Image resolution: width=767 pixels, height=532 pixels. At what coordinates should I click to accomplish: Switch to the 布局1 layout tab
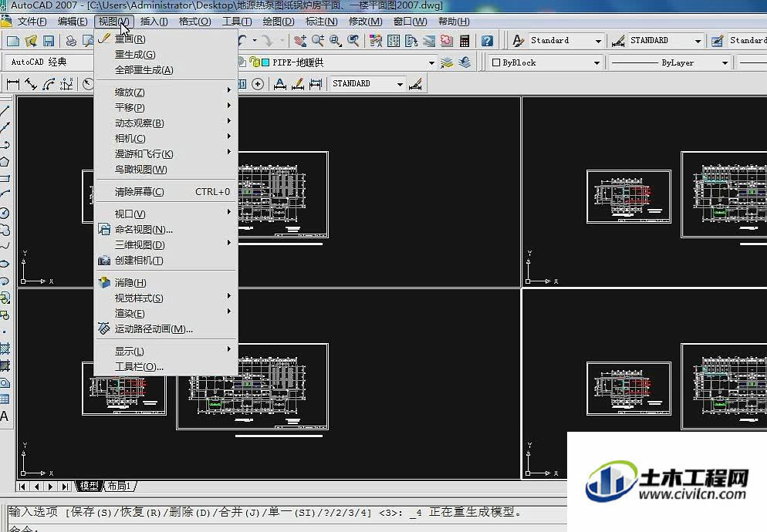tap(120, 486)
